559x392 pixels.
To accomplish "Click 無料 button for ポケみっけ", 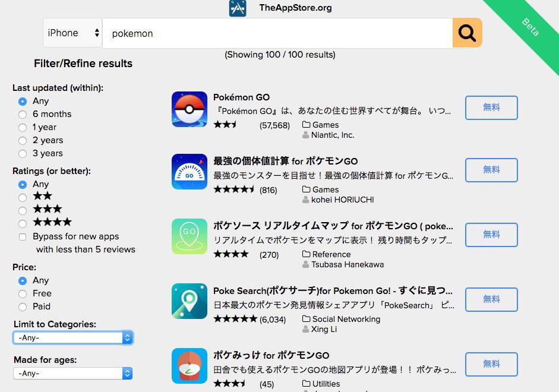I will tap(491, 364).
